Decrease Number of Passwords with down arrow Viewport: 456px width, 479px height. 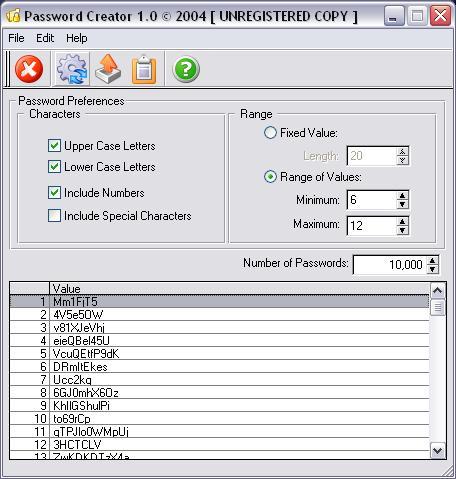coord(432,269)
